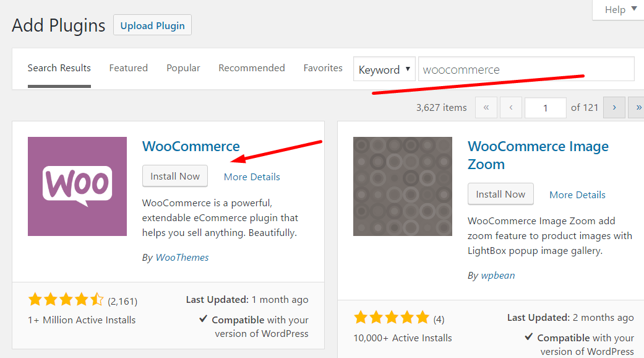
Task: Open More Details for WooCommerce Image Zoom
Action: [x=577, y=194]
